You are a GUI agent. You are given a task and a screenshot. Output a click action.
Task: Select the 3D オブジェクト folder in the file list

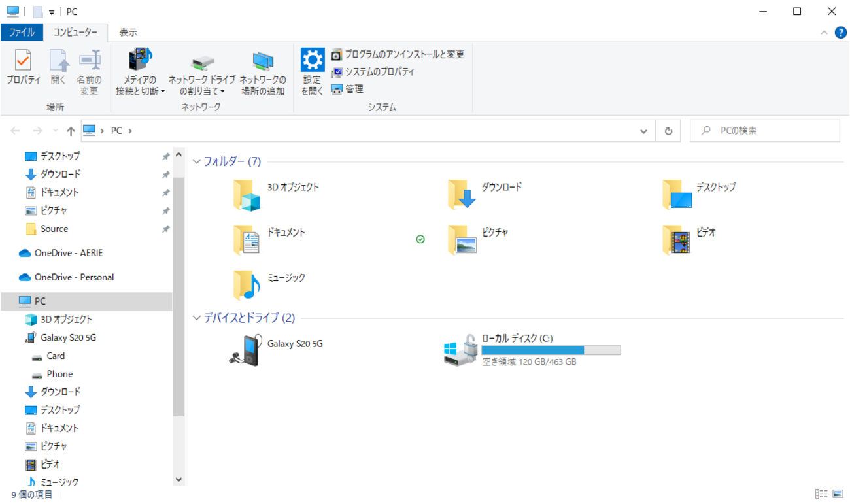click(277, 194)
